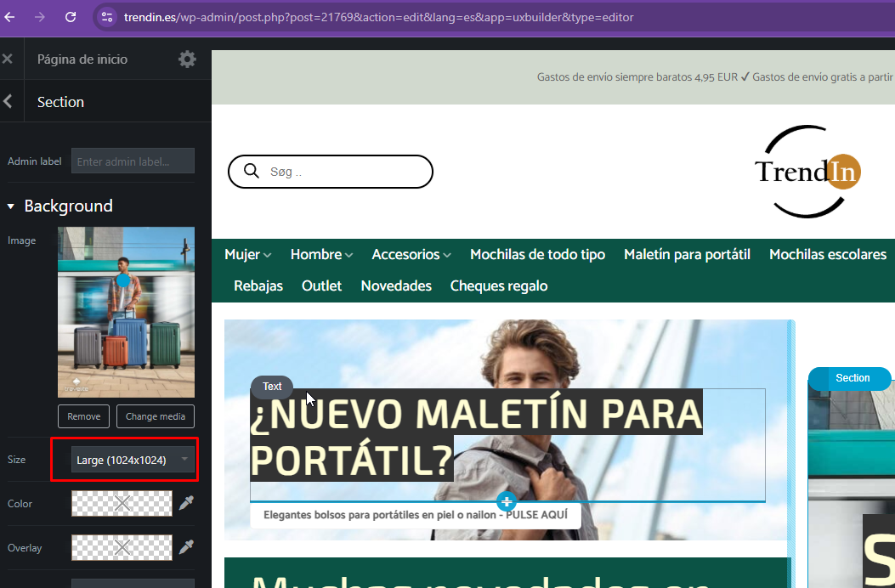Screen dimensions: 895x588
Task: Open the Size dropdown Large (1024x1024)
Action: coord(133,460)
